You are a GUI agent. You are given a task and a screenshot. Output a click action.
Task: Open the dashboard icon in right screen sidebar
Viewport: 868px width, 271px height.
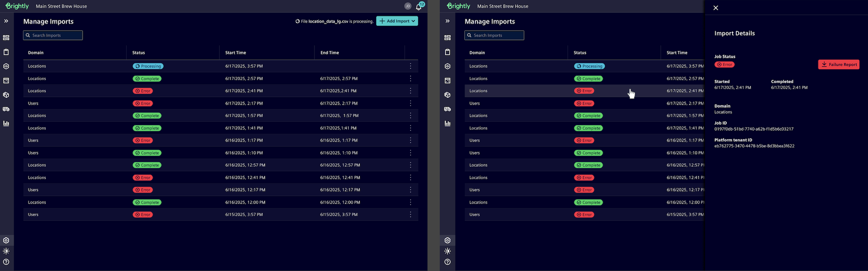[447, 38]
